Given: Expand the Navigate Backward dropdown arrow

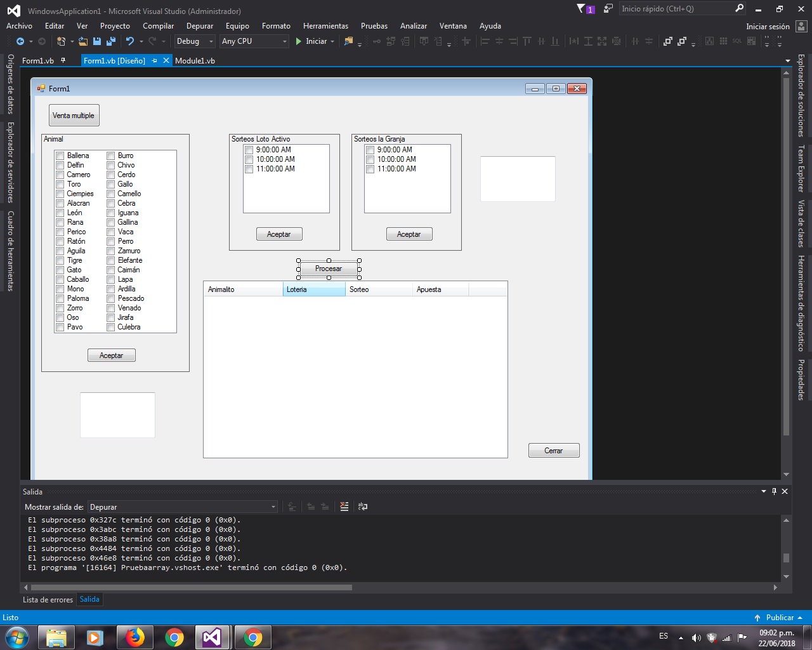Looking at the screenshot, I should (x=30, y=41).
